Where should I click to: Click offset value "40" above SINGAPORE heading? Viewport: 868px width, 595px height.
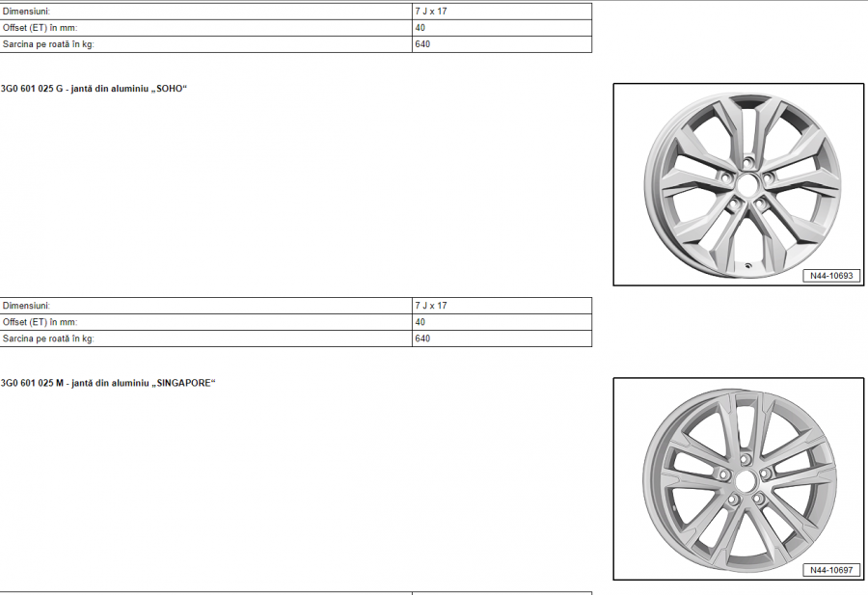point(420,322)
